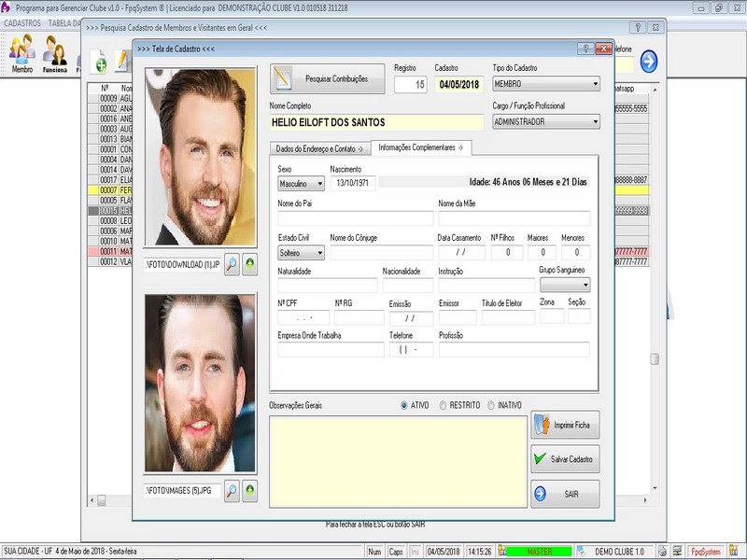The width and height of the screenshot is (747, 560).
Task: Open the Grupo Sanguíneo dropdown
Action: click(x=565, y=285)
